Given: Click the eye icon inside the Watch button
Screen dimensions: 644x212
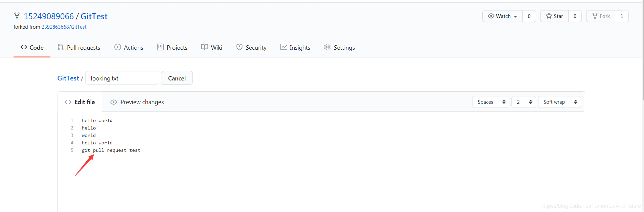Looking at the screenshot, I should (491, 16).
